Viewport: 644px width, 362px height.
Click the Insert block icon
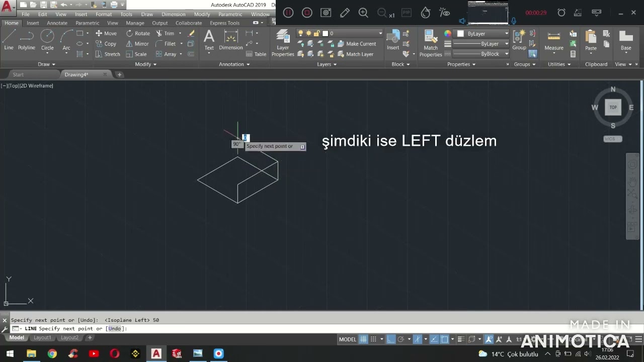(x=393, y=40)
